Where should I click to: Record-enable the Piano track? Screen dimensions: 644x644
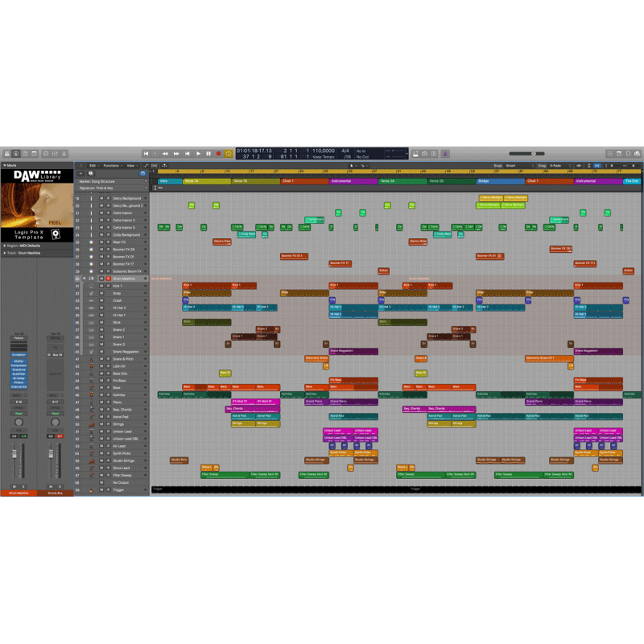(108, 402)
